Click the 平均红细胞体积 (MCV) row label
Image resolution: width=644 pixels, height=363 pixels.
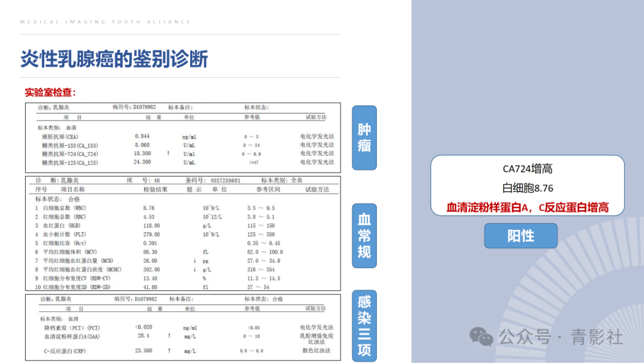[x=70, y=252]
